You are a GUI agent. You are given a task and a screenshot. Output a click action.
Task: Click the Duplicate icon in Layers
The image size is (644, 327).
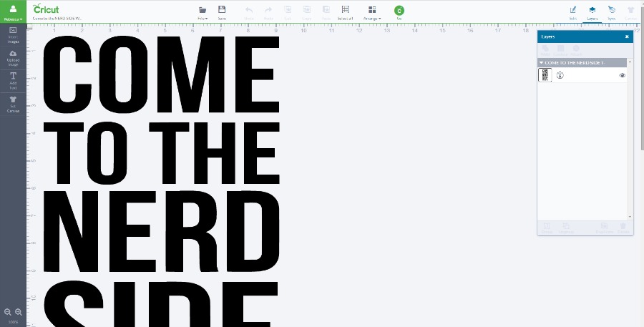click(604, 228)
